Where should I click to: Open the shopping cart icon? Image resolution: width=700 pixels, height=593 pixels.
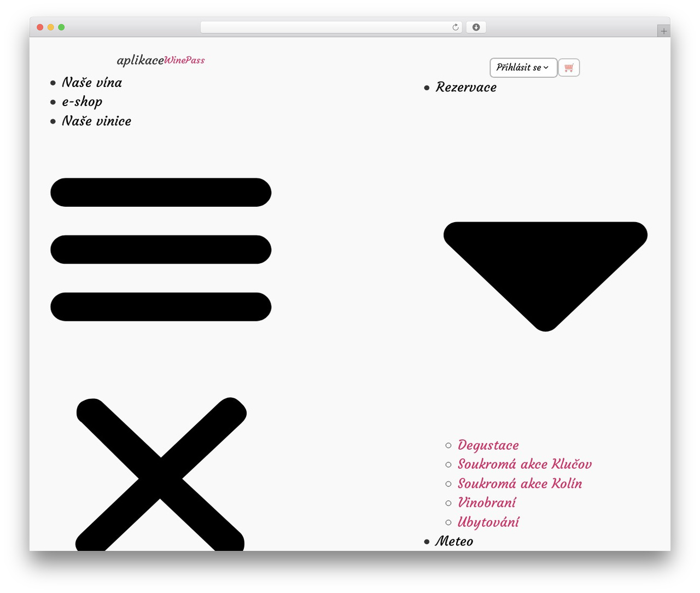tap(569, 68)
